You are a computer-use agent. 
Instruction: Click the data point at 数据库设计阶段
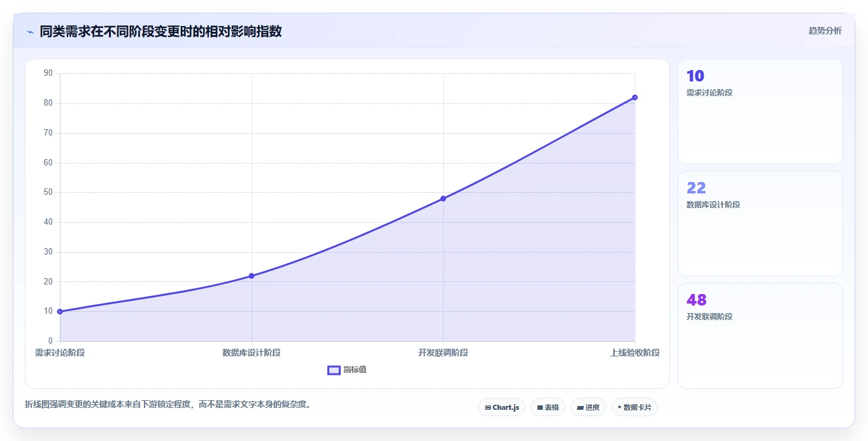tap(252, 276)
